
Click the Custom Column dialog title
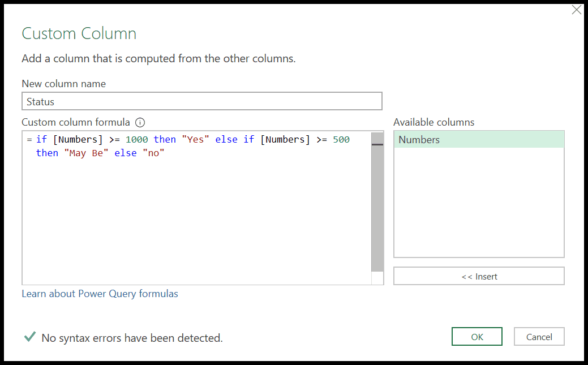tap(79, 33)
